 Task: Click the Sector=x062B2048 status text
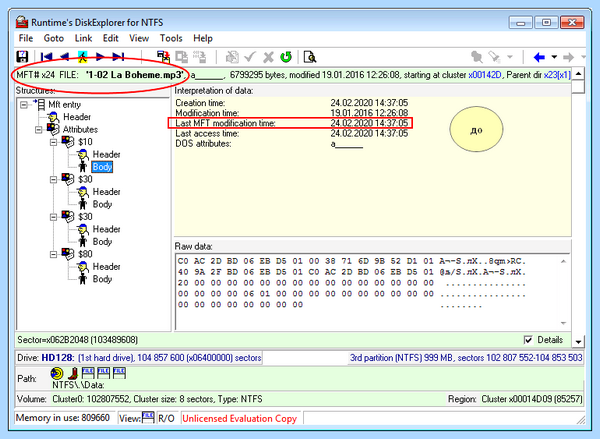click(x=78, y=340)
